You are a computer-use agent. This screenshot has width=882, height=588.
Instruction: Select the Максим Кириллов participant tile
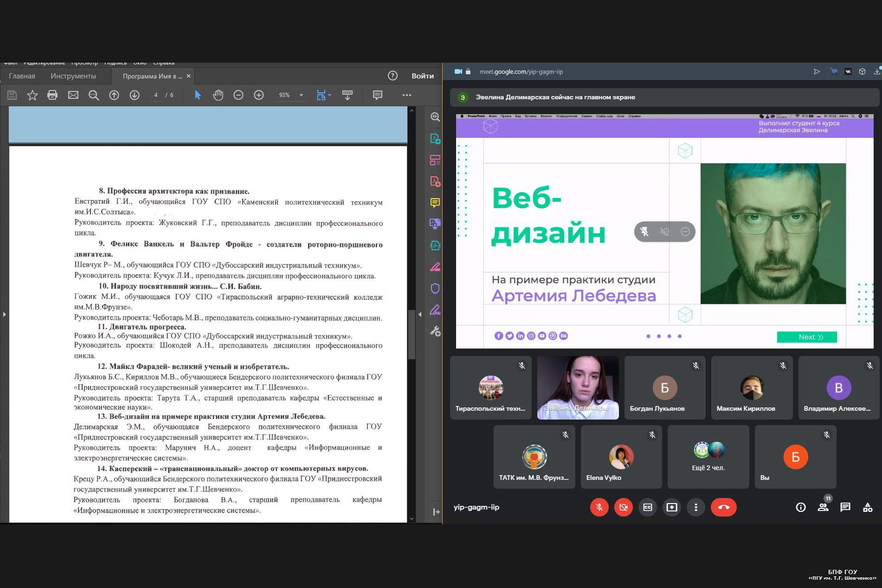click(x=752, y=388)
